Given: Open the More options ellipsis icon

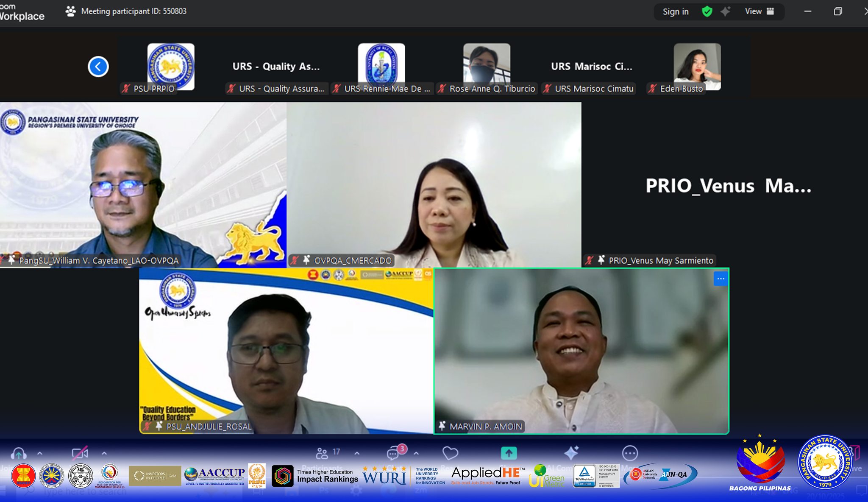Looking at the screenshot, I should coord(630,453).
